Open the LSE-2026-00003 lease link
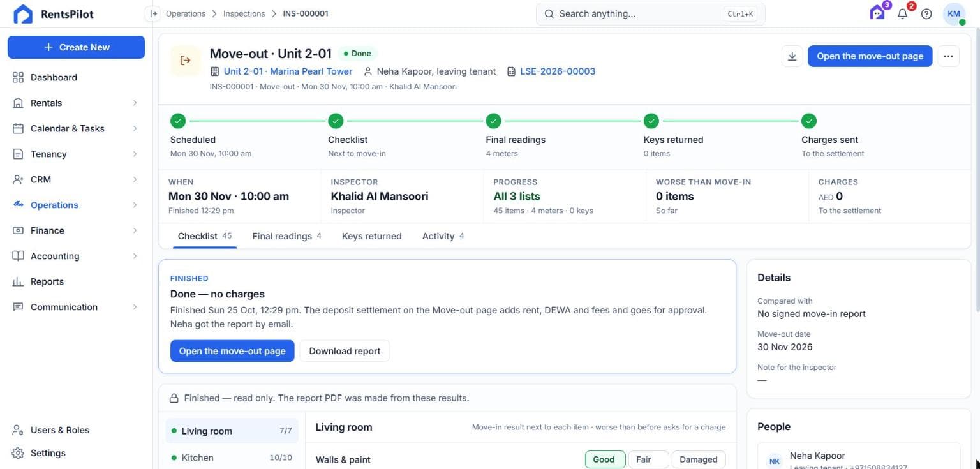980x469 pixels. pos(557,71)
